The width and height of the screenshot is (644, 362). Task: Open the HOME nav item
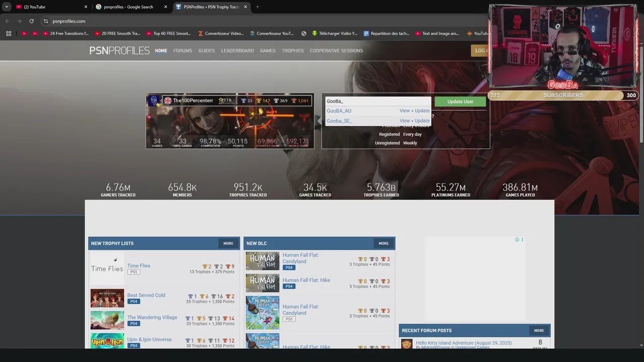click(161, 51)
